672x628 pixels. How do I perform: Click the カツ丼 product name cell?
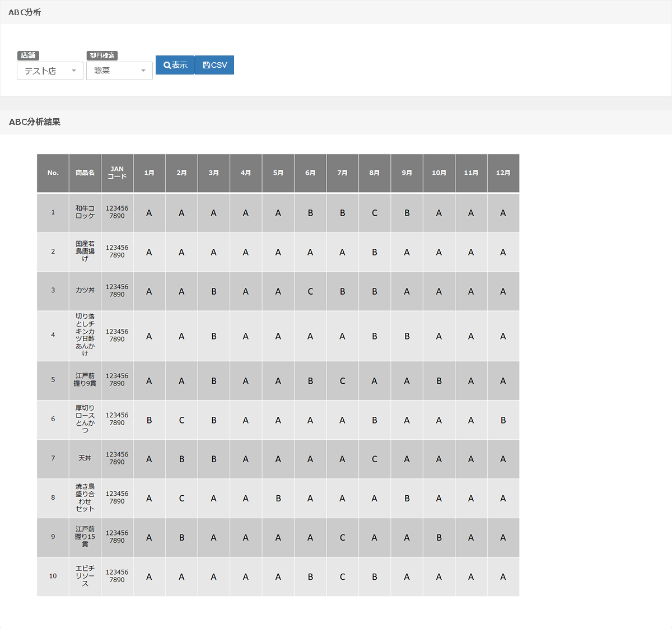85,291
